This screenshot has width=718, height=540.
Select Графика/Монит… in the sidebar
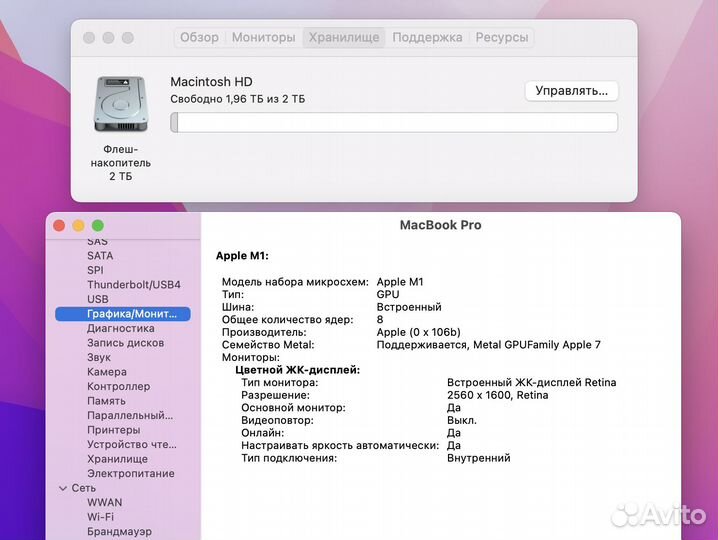(123, 314)
